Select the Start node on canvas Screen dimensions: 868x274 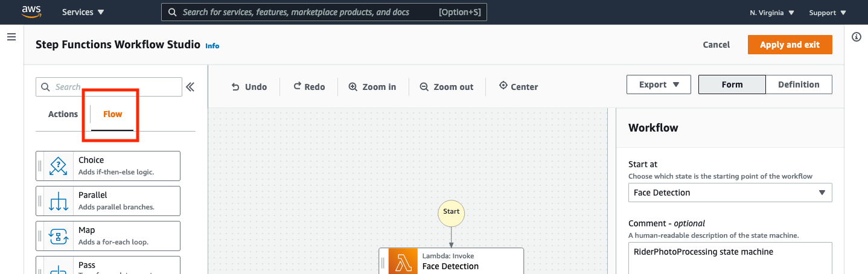(x=452, y=212)
